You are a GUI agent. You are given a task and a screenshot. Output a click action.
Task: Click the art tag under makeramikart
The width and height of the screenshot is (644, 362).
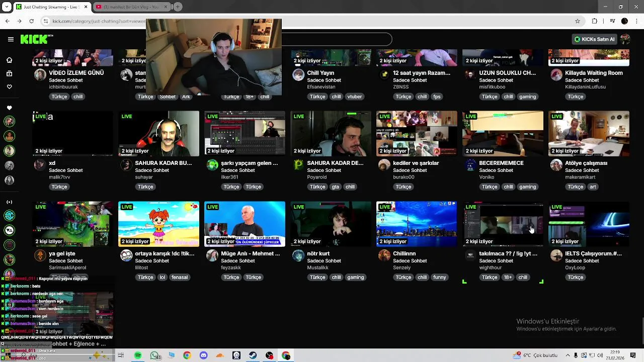point(593,187)
